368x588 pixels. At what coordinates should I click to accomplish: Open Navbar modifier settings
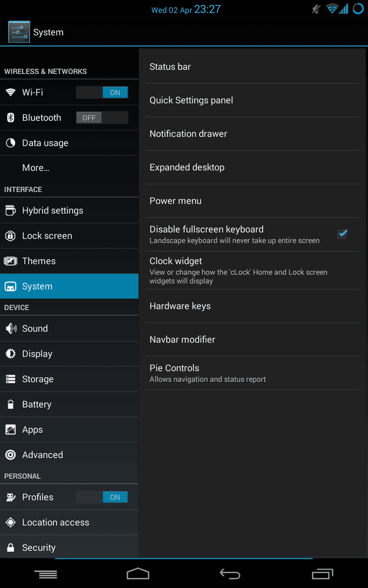pyautogui.click(x=252, y=340)
